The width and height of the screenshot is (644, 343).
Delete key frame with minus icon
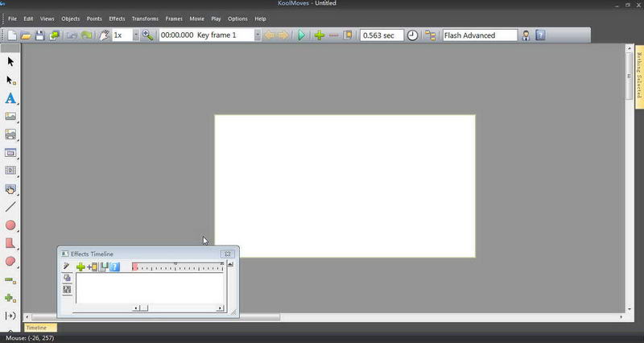pos(333,35)
